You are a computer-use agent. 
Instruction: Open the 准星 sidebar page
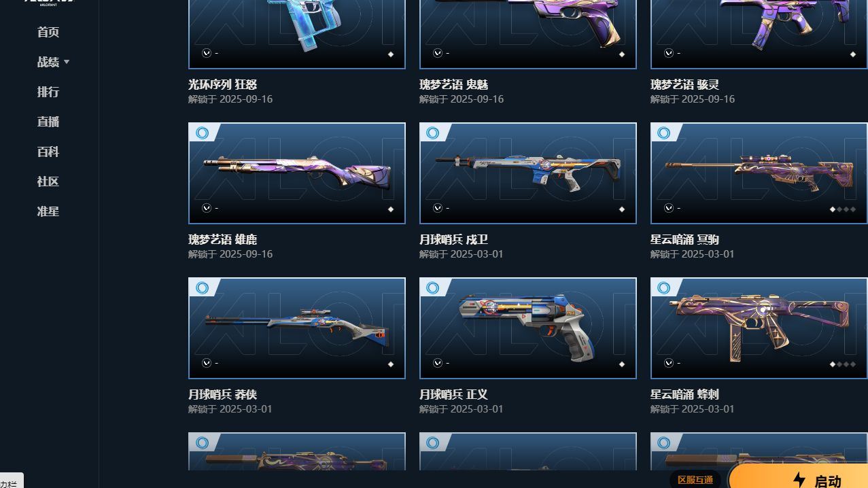48,211
